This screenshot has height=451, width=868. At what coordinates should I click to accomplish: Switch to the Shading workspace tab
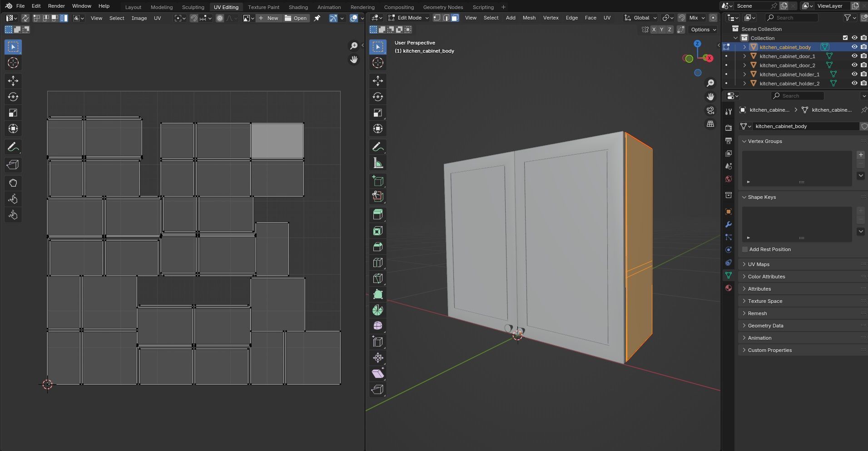[x=298, y=7]
